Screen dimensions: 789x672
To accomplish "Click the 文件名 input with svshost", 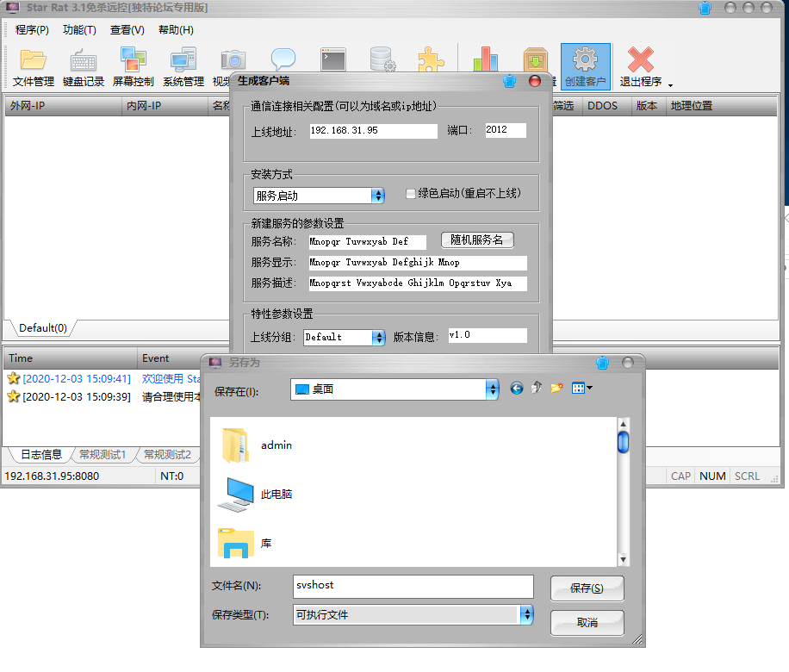I will (413, 586).
